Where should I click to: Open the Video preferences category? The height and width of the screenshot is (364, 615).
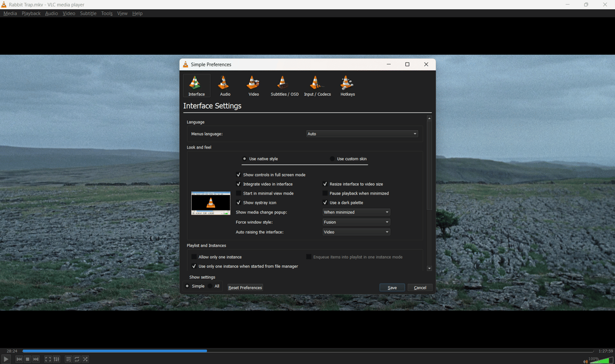(254, 85)
